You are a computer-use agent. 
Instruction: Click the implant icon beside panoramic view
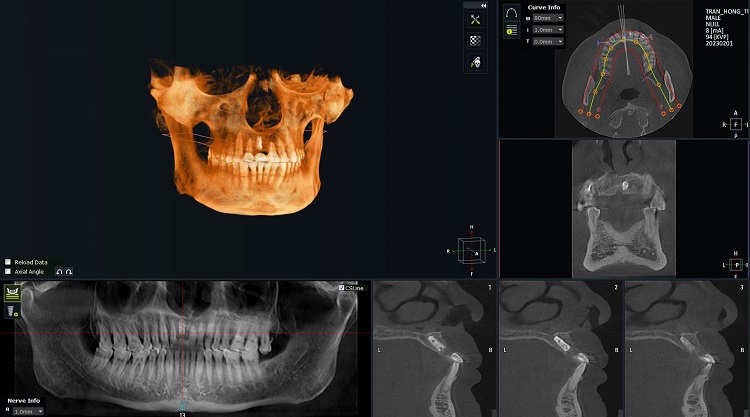coord(13,311)
